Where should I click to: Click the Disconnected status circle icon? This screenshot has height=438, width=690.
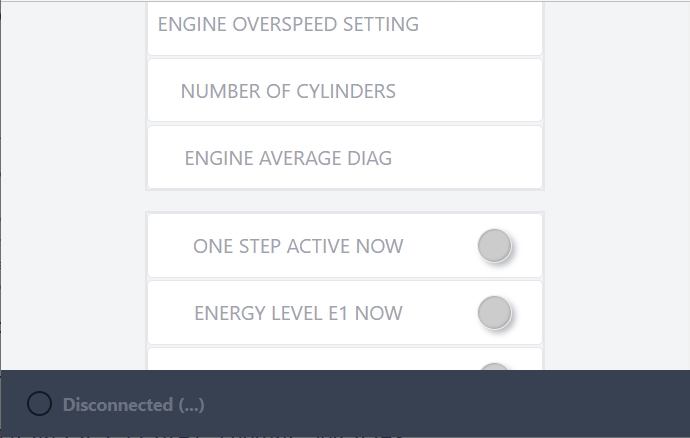click(39, 404)
